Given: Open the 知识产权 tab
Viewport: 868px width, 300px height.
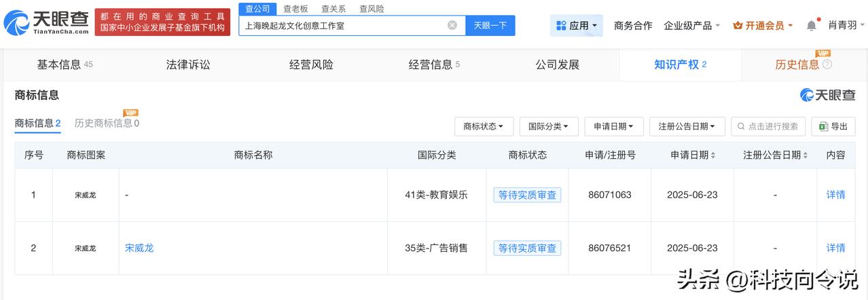Looking at the screenshot, I should [680, 64].
